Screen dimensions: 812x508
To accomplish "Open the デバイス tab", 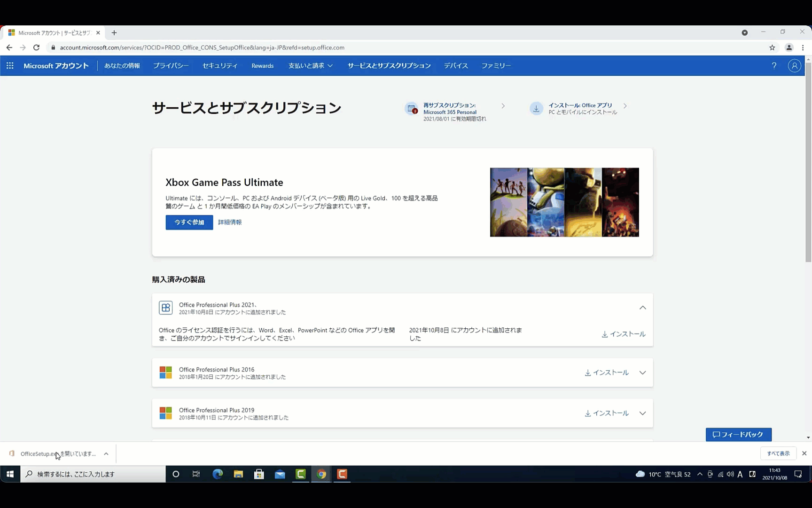I will pos(456,66).
